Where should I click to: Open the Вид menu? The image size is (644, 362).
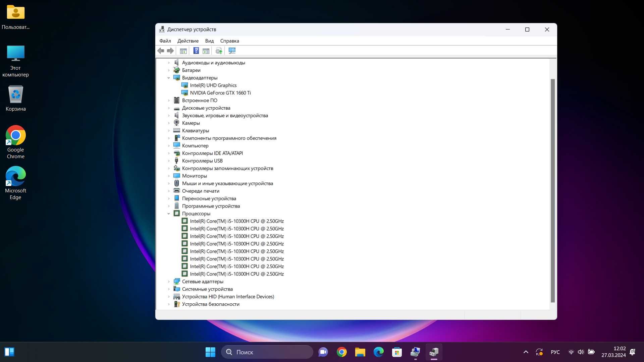click(209, 41)
